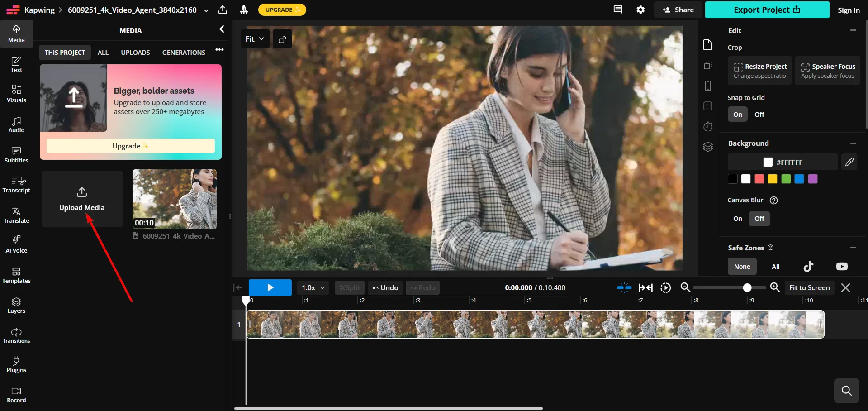
Task: Open the Fit zoom dropdown
Action: (255, 39)
